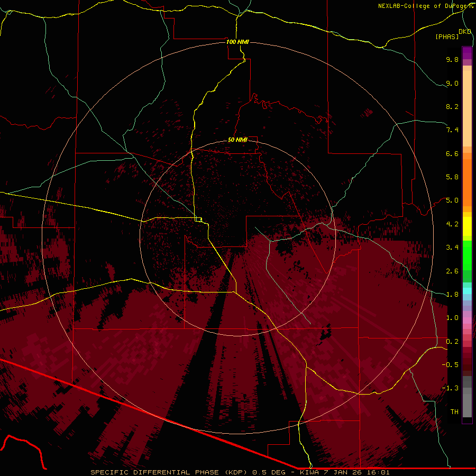Image resolution: width=476 pixels, height=476 pixels.
Task: Click the KDP product caption at bottom
Action: click(240, 472)
